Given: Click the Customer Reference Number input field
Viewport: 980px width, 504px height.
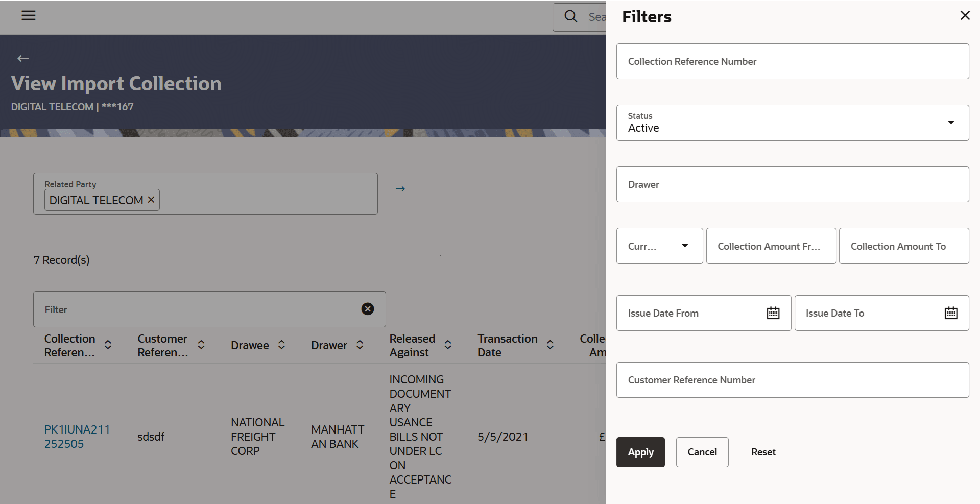Looking at the screenshot, I should pyautogui.click(x=792, y=380).
